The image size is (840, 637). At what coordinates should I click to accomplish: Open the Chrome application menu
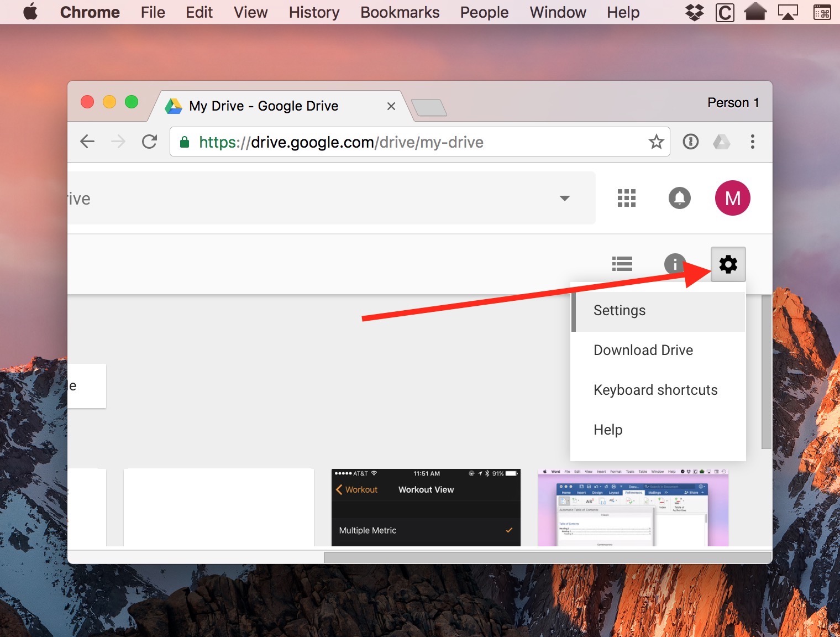pos(90,12)
